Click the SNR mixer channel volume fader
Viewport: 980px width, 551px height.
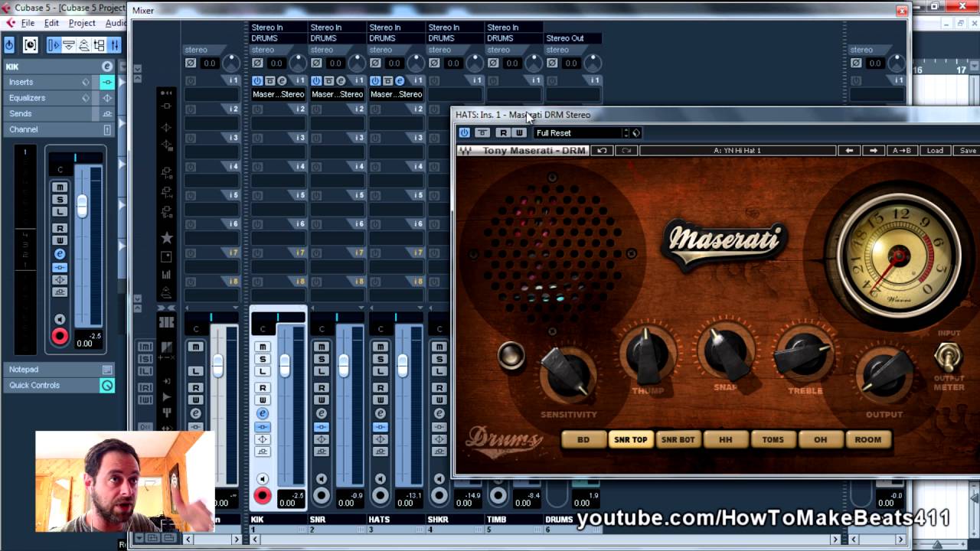(344, 365)
